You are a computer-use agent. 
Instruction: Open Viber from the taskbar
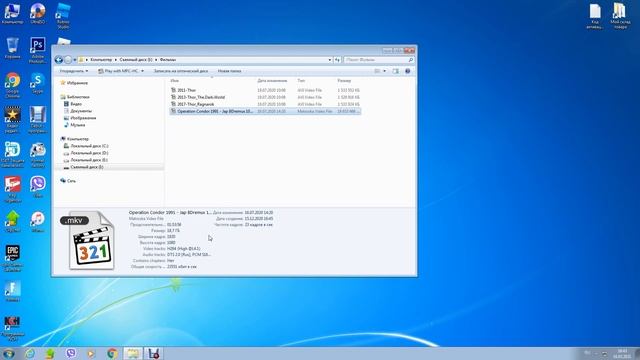click(x=71, y=353)
